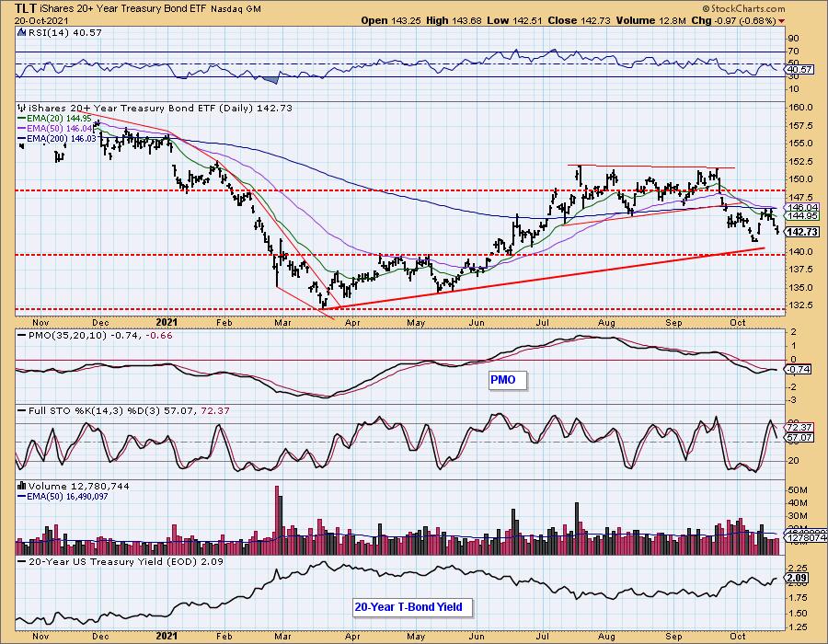
Task: Click the 160.0 price axis label
Action: tap(800, 107)
